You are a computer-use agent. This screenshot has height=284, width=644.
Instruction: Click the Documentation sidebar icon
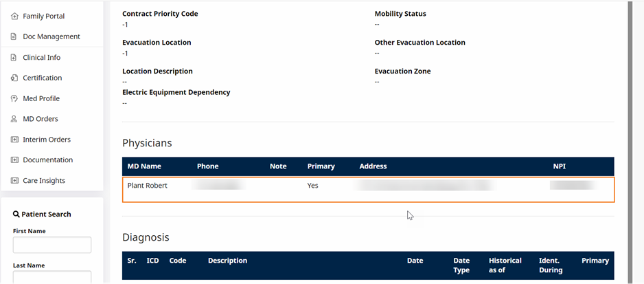(x=14, y=160)
